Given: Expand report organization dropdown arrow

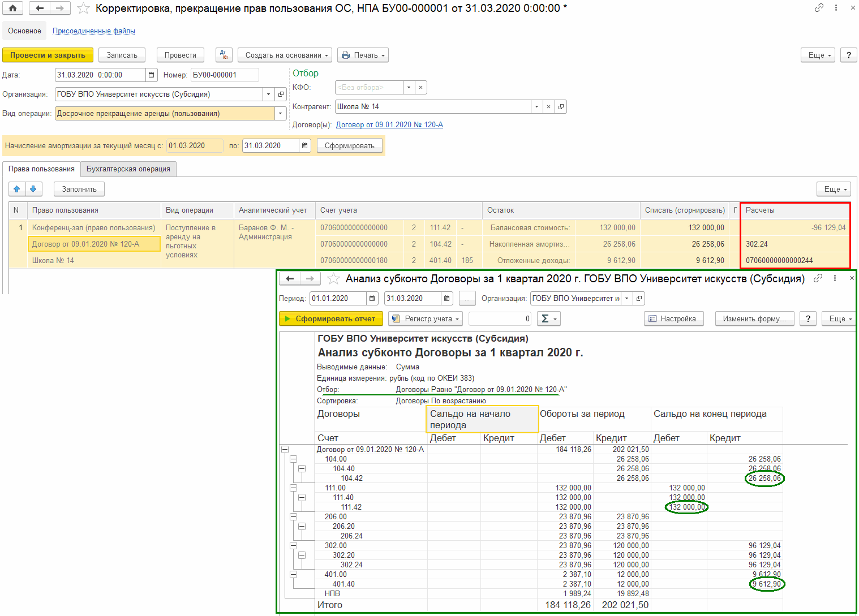Looking at the screenshot, I should (627, 298).
